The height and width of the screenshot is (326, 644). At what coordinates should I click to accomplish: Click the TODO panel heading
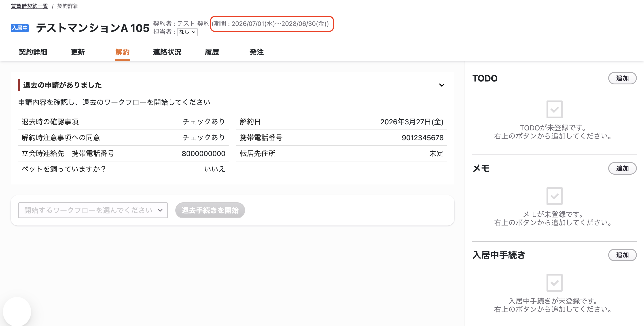coord(485,78)
